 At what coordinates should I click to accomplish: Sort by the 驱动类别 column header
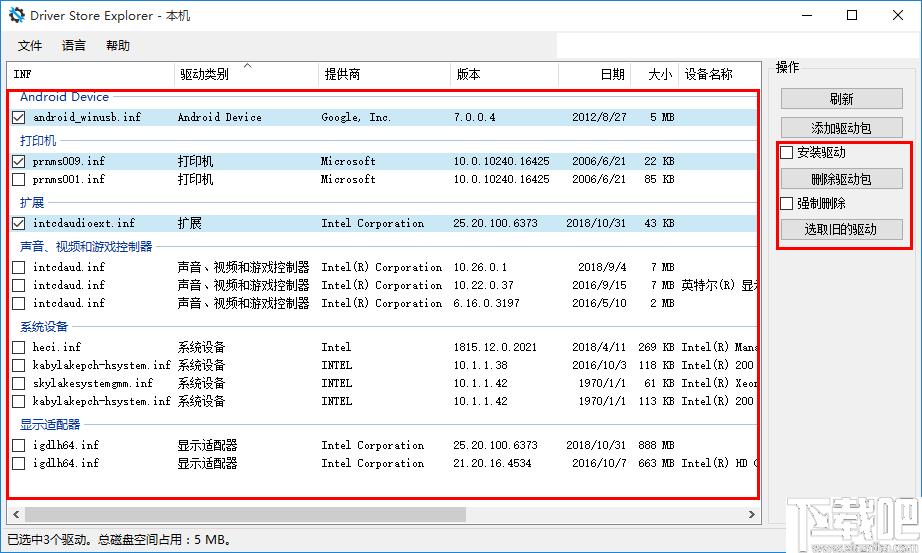pos(246,74)
